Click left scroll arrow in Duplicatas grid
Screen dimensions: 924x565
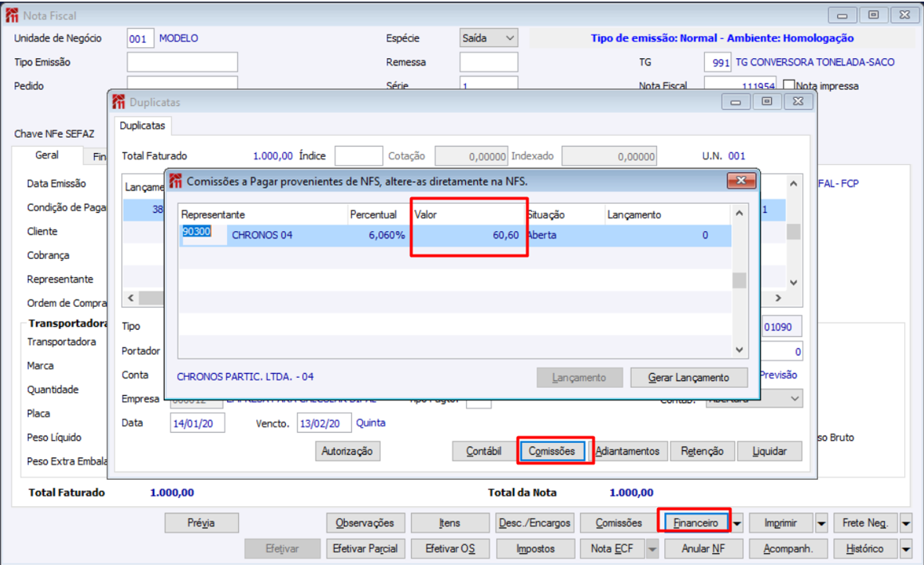tap(131, 298)
